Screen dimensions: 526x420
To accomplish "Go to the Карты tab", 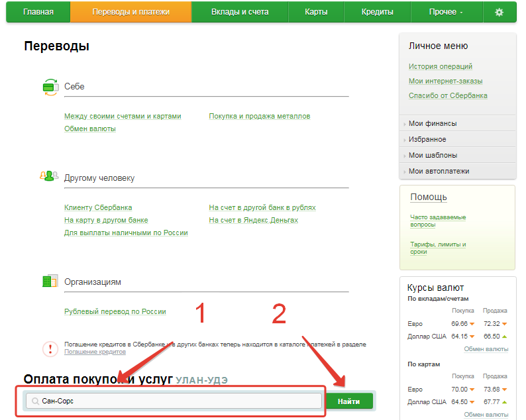I will pyautogui.click(x=316, y=12).
